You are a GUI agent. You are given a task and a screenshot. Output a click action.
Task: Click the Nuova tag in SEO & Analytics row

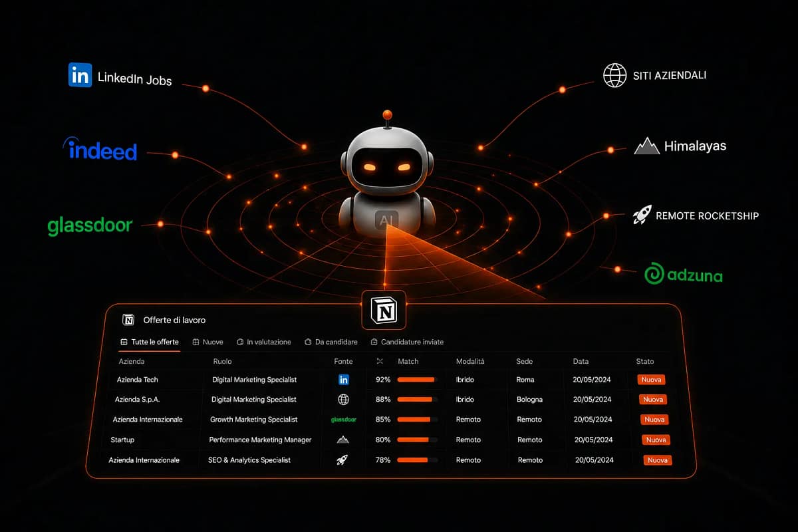[x=658, y=460]
